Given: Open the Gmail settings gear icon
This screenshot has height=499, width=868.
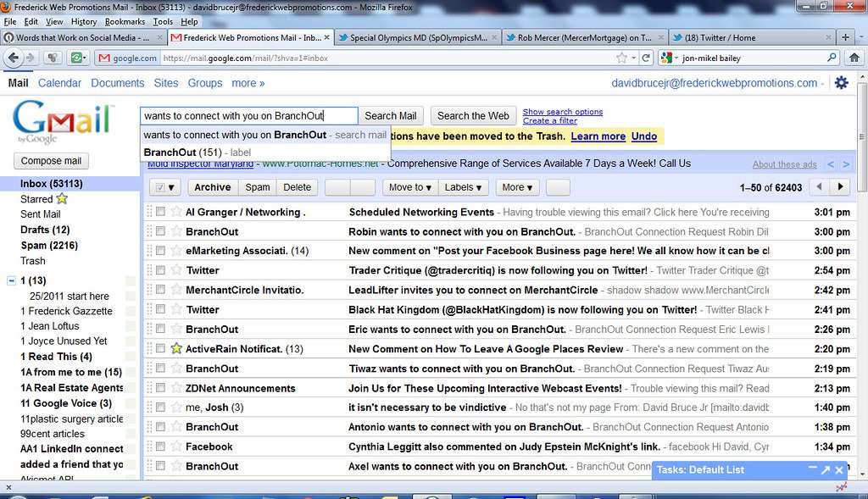Looking at the screenshot, I should 841,83.
